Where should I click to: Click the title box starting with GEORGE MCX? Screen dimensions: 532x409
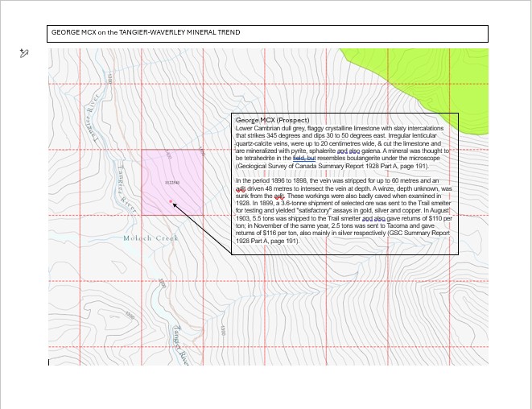[268, 33]
